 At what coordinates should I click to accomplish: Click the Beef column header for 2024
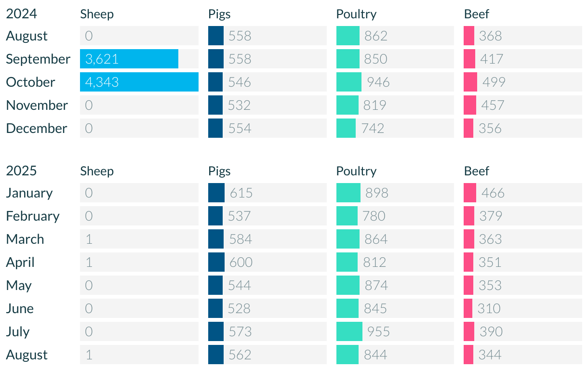click(x=476, y=14)
